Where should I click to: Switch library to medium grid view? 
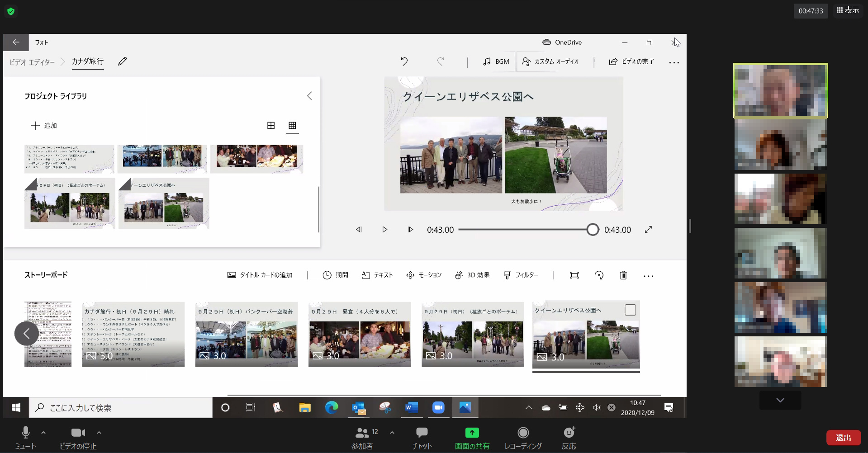click(271, 125)
